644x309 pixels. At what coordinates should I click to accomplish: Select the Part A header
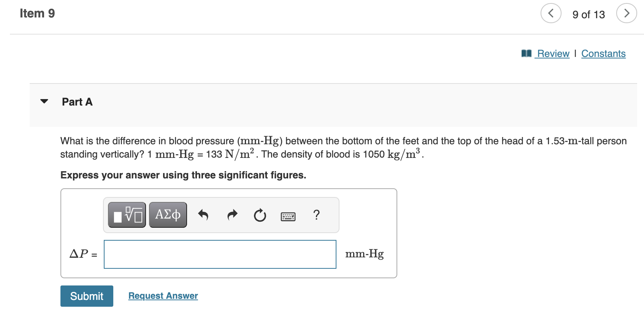[x=77, y=101]
